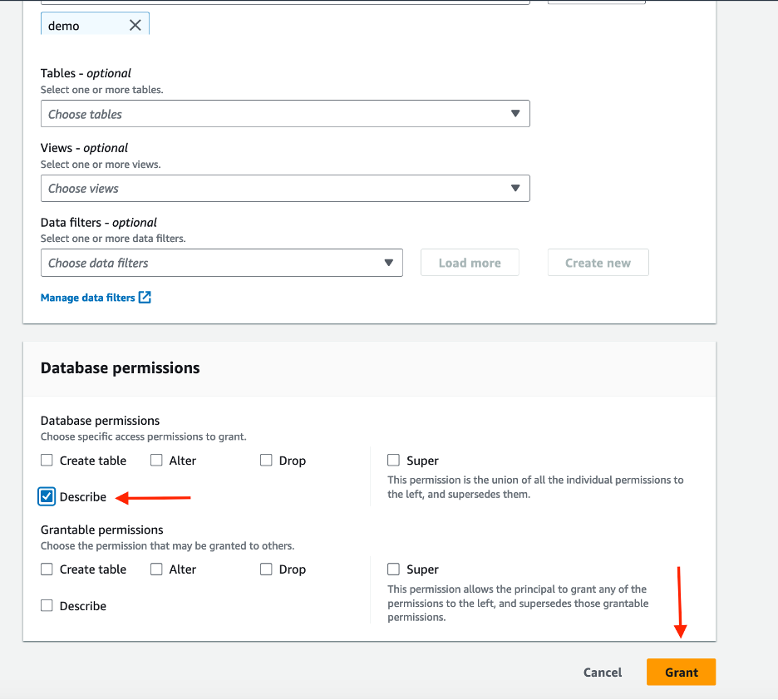Open Manage data filters external link icon

click(144, 297)
